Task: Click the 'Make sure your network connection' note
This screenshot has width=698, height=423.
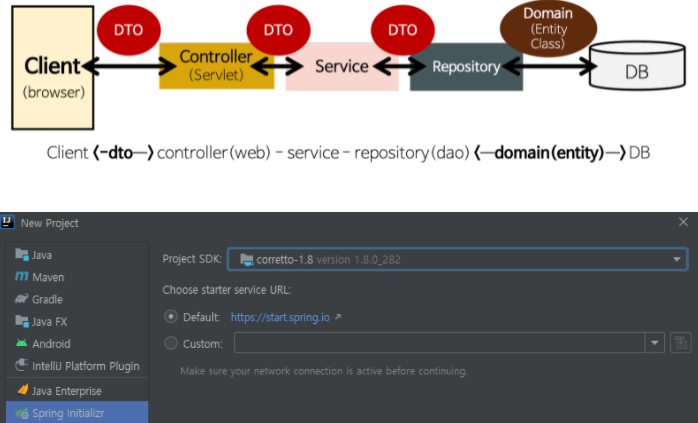Action: tap(324, 371)
